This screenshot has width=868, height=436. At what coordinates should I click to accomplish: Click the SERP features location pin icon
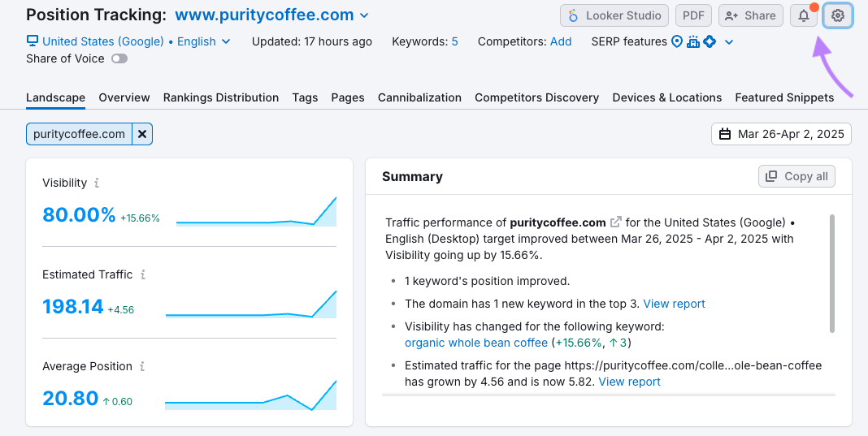pyautogui.click(x=676, y=41)
